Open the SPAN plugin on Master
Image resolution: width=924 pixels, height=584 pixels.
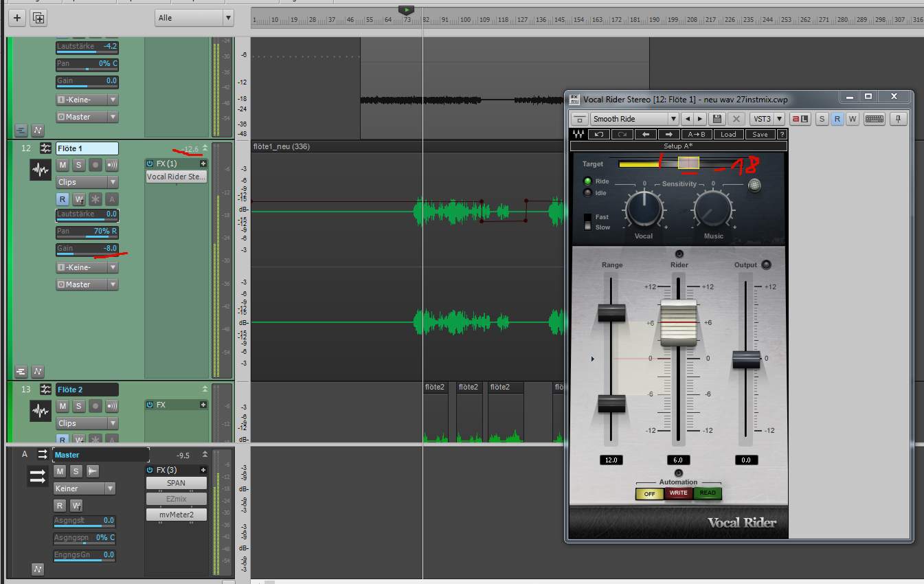click(x=176, y=483)
